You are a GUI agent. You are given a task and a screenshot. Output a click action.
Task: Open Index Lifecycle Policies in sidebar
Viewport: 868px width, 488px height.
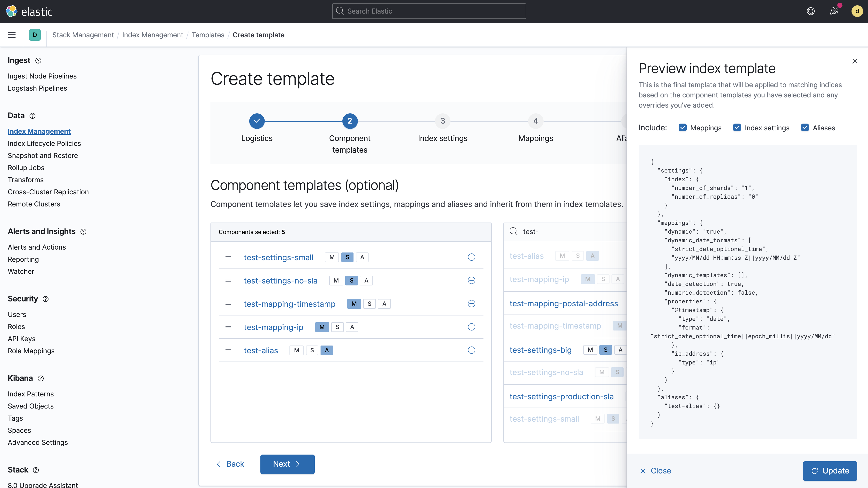44,143
